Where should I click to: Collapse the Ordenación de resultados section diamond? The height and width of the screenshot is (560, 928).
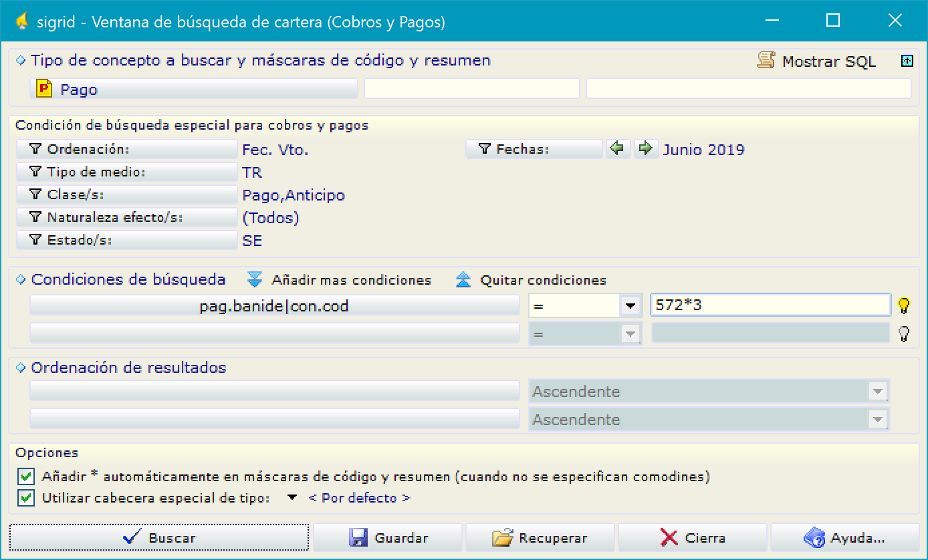pyautogui.click(x=21, y=368)
